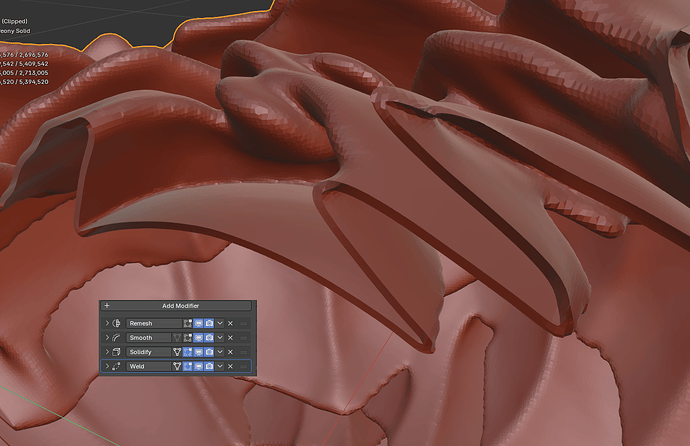Toggle Smooth render visibility camera icon
The image size is (690, 446).
point(209,338)
